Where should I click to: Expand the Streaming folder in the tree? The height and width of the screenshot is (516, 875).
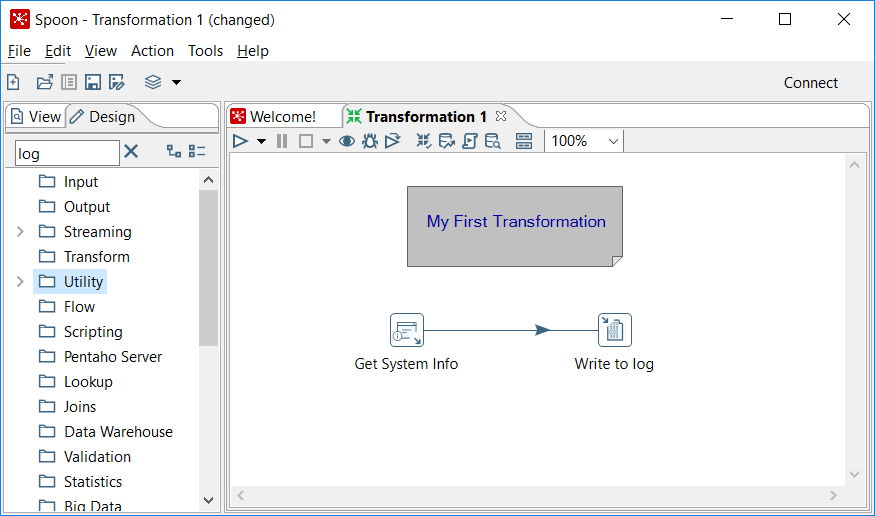point(20,232)
